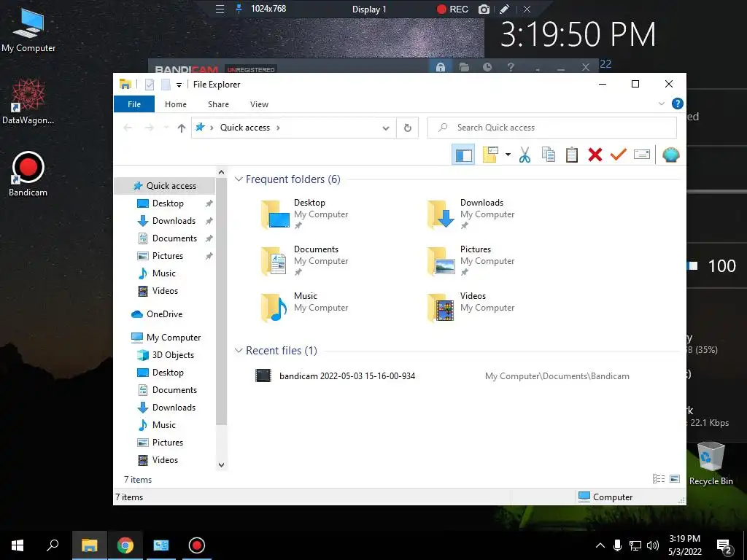Click the New folder icon in title bar
This screenshot has height=560, width=747.
[166, 85]
